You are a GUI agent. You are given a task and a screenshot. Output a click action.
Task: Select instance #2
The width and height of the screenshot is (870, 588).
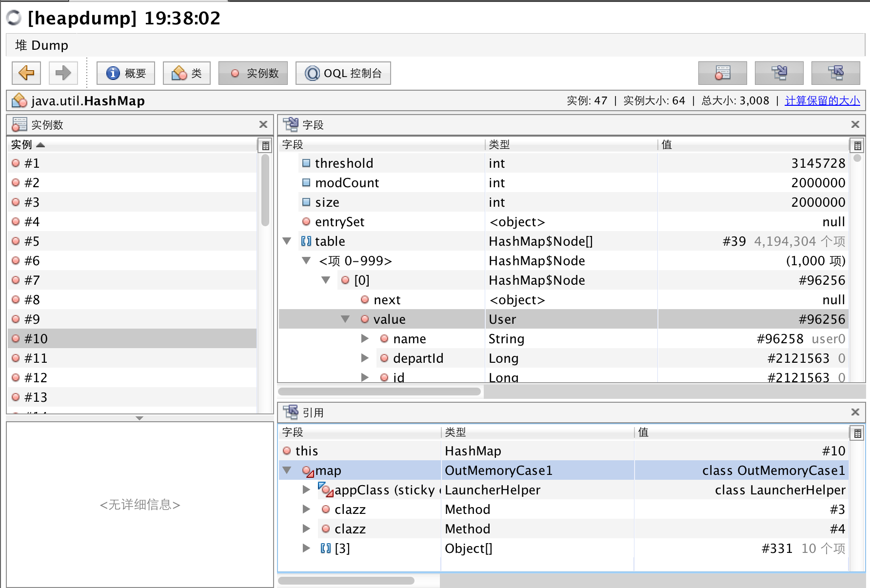[132, 182]
